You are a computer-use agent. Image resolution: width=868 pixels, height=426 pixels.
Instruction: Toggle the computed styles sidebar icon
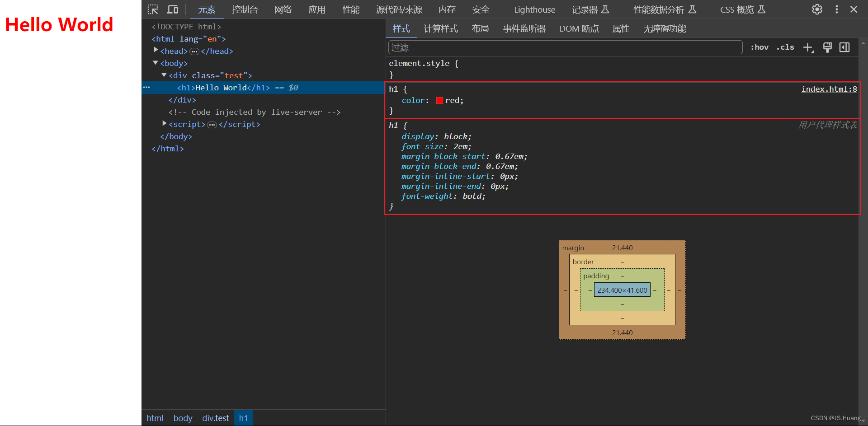pos(844,47)
